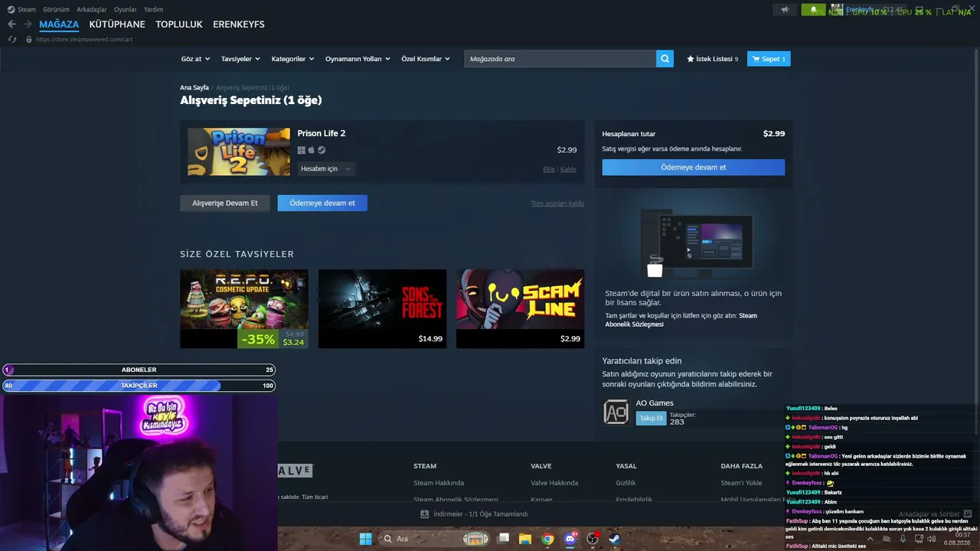Open the Görünüm menu

point(56,10)
